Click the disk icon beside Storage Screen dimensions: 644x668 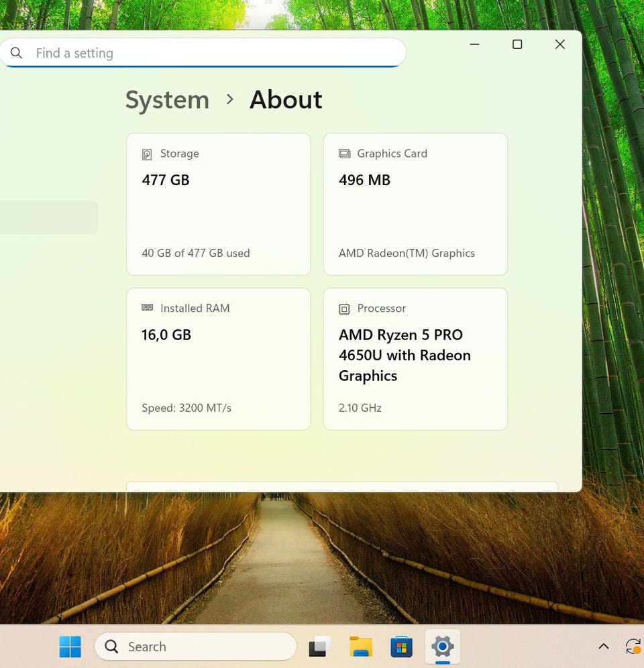pyautogui.click(x=147, y=154)
